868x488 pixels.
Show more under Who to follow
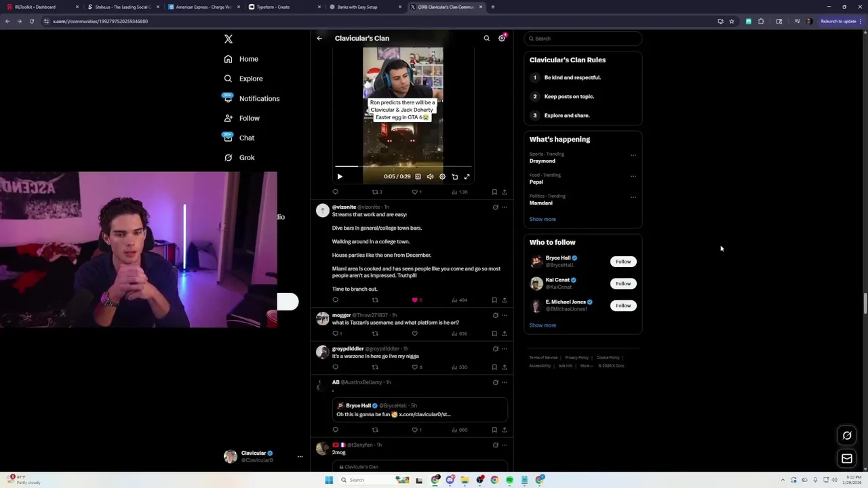click(542, 325)
